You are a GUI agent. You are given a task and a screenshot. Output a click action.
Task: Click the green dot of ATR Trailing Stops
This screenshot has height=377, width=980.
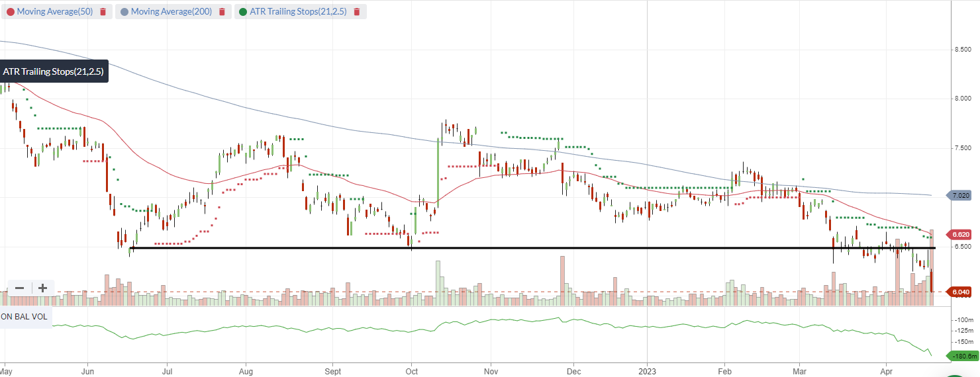pos(243,12)
